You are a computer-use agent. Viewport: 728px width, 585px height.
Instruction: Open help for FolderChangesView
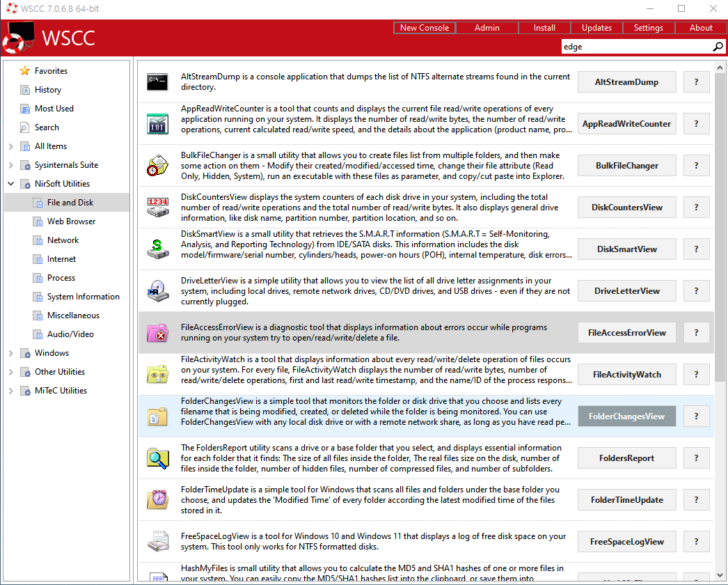(x=696, y=416)
